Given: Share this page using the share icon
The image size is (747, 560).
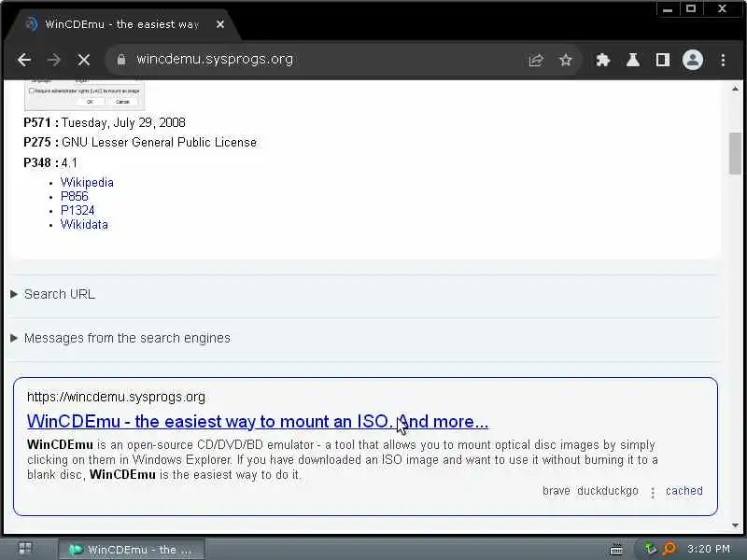Looking at the screenshot, I should pyautogui.click(x=536, y=60).
